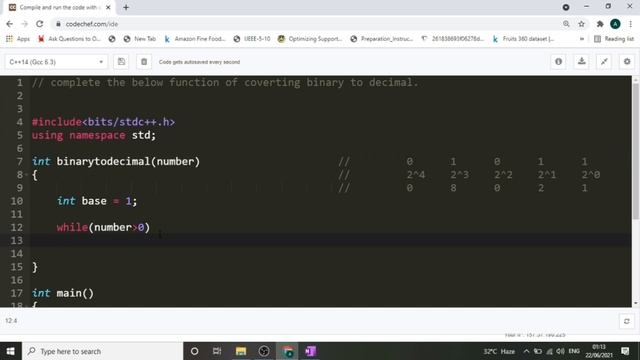This screenshot has height=360, width=640.
Task: Open the browser extensions puzzle icon
Action: 600,24
